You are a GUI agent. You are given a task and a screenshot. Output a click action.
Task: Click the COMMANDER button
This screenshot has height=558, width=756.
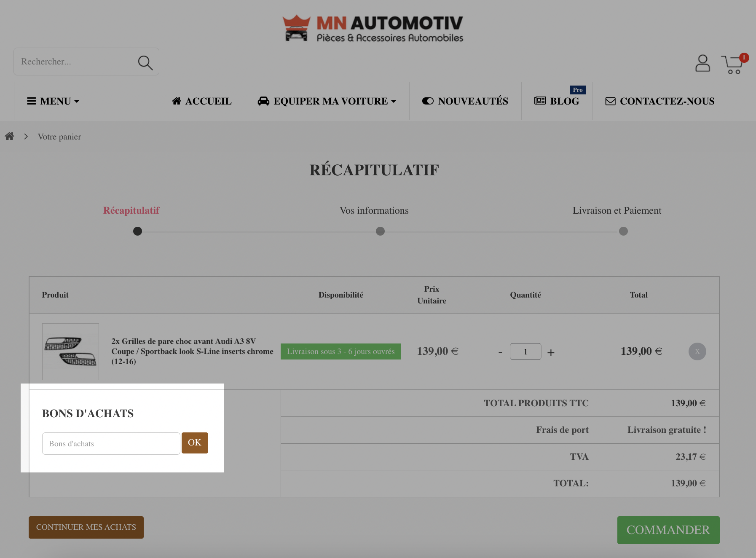(x=668, y=530)
